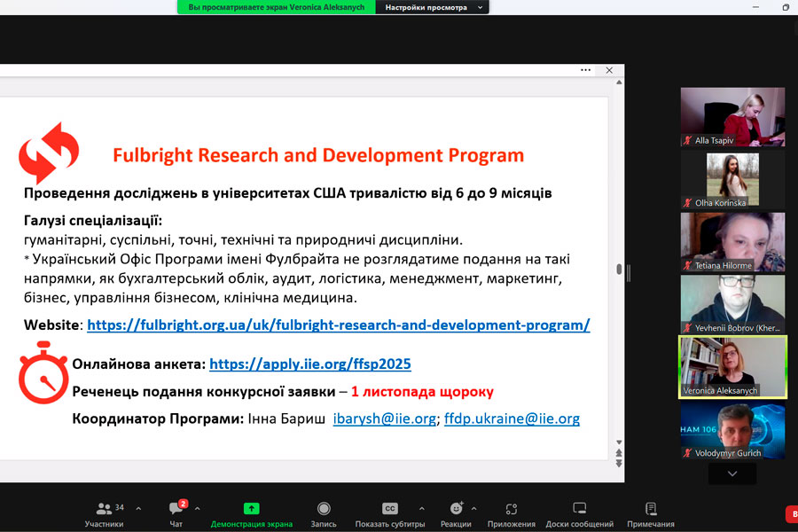Screen dimensions: 798x532
Task: Open Доски сообщений whiteboards
Action: click(x=579, y=513)
